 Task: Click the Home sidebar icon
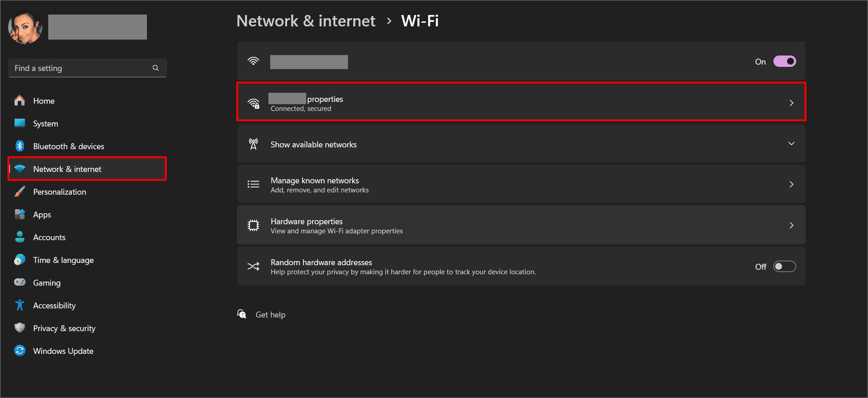[x=20, y=101]
